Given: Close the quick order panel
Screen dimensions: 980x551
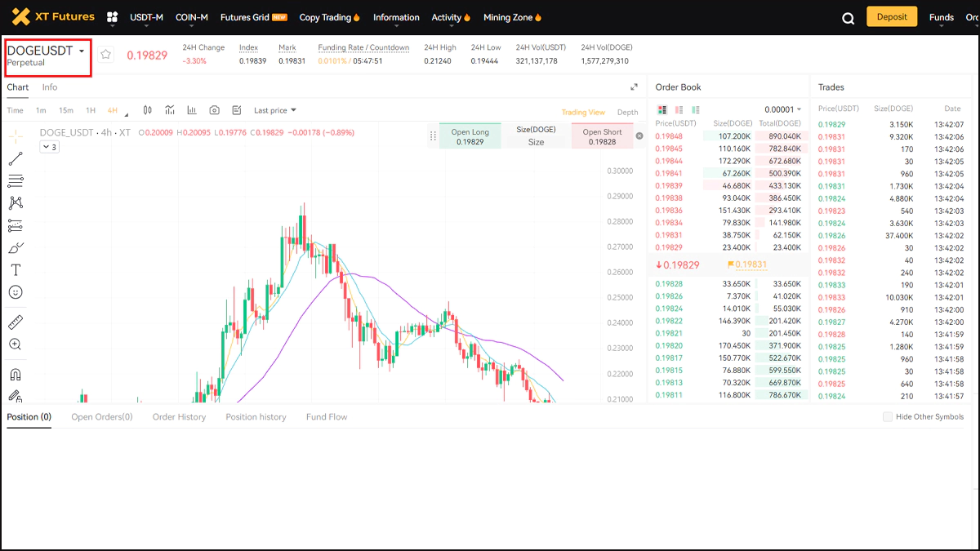Looking at the screenshot, I should [x=639, y=136].
